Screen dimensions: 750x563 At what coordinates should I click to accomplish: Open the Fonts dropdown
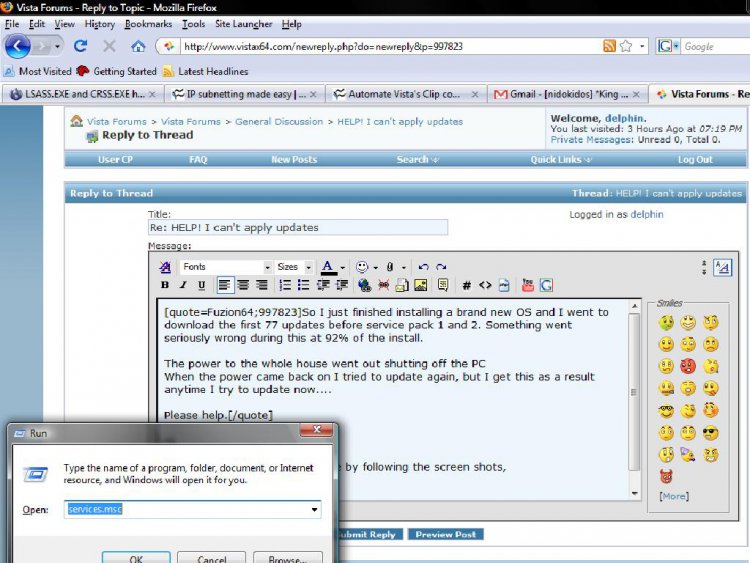[226, 267]
